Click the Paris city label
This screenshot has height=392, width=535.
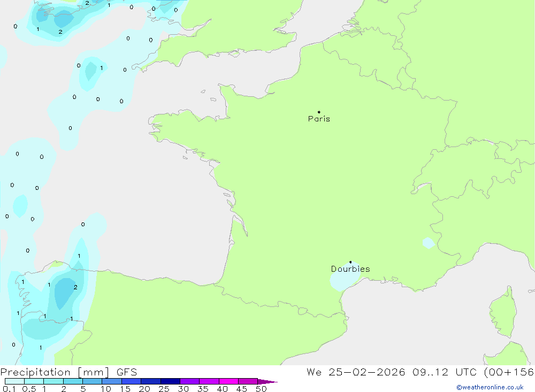click(319, 119)
